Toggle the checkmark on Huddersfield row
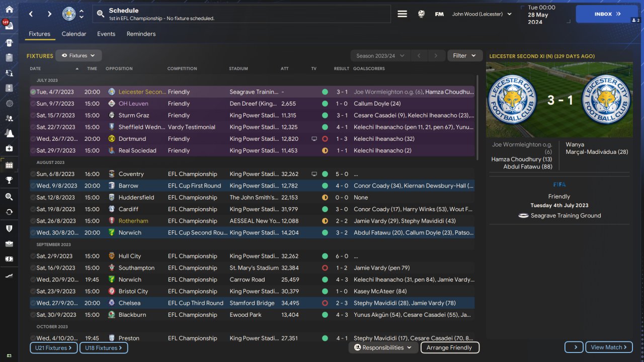 point(33,198)
